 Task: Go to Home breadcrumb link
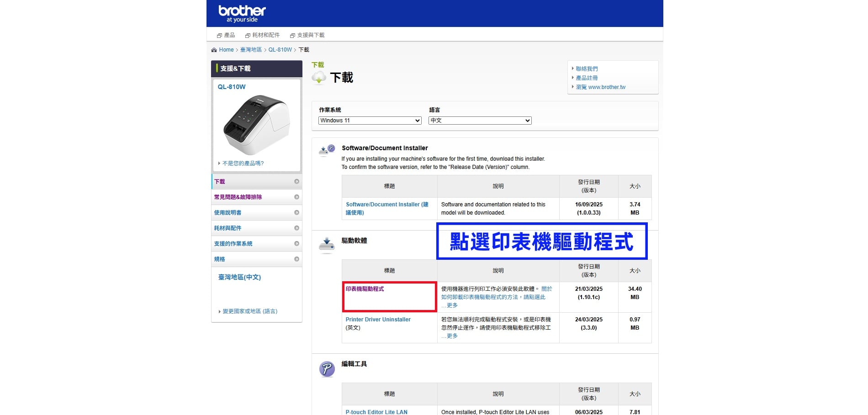[226, 50]
